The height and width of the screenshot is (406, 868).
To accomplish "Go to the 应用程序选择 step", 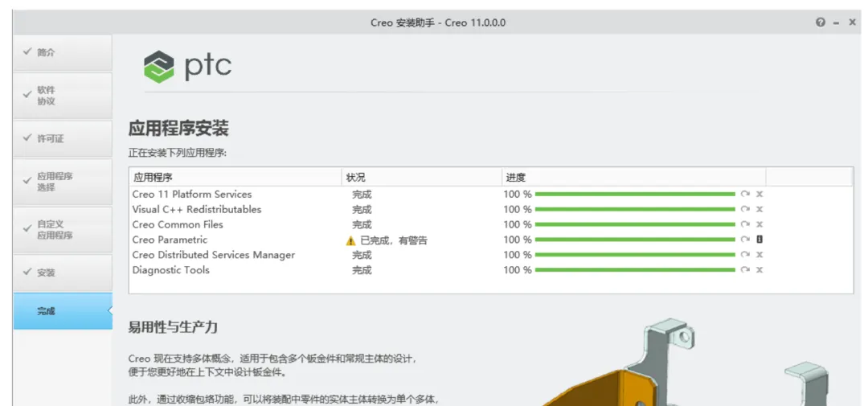I will (63, 182).
